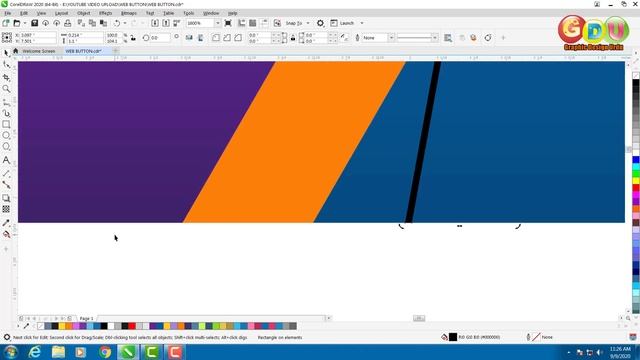640x360 pixels.
Task: Toggle show guidelines button
Action: (264, 23)
